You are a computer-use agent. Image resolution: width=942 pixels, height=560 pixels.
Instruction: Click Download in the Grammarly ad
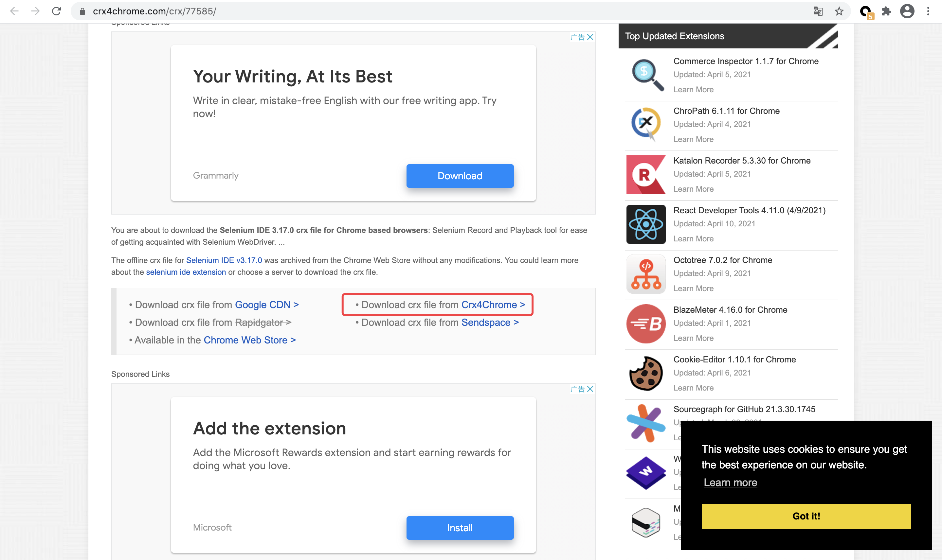click(x=460, y=175)
